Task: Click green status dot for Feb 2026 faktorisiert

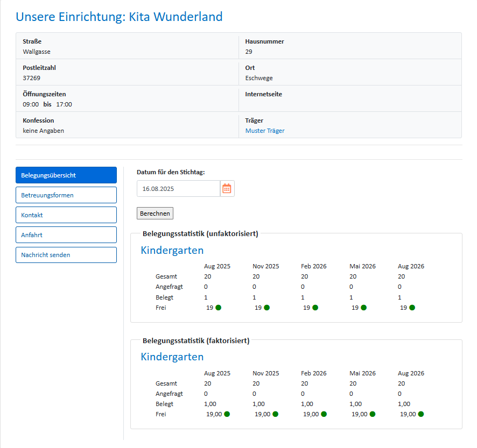Action: pyautogui.click(x=324, y=414)
